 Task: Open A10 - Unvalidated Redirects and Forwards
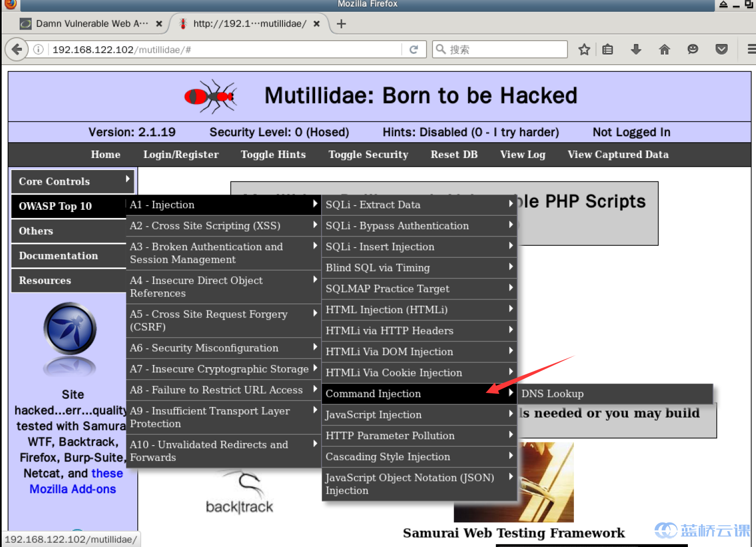click(223, 451)
